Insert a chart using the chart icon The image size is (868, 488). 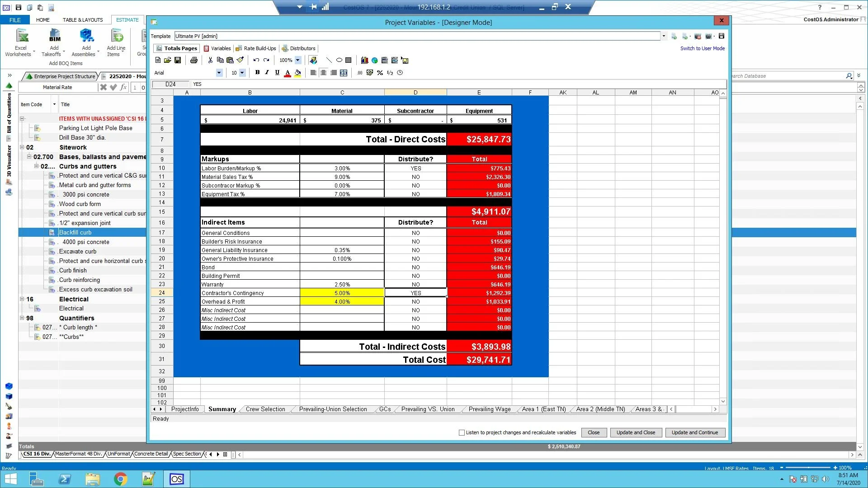point(364,60)
